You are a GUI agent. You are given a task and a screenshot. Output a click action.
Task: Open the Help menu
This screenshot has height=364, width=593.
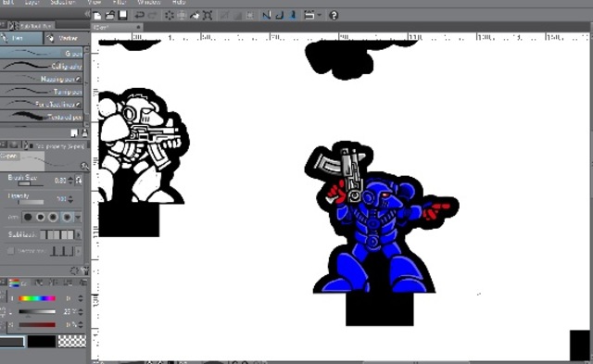coord(179,2)
